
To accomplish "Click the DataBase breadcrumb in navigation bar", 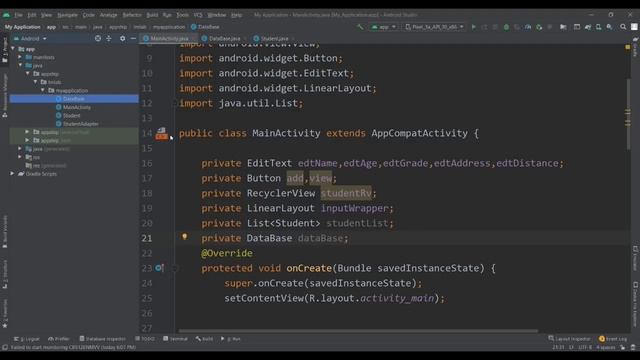I will point(205,27).
